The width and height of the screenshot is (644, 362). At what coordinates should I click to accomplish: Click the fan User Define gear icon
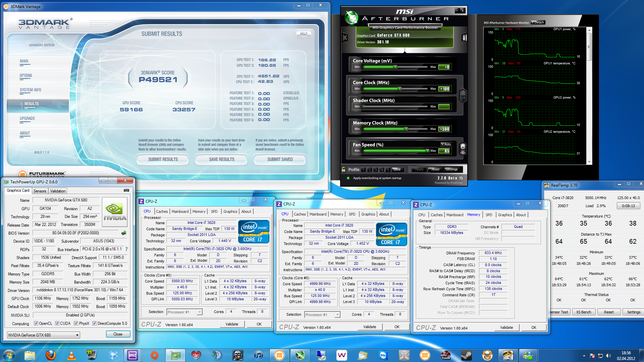(463, 148)
